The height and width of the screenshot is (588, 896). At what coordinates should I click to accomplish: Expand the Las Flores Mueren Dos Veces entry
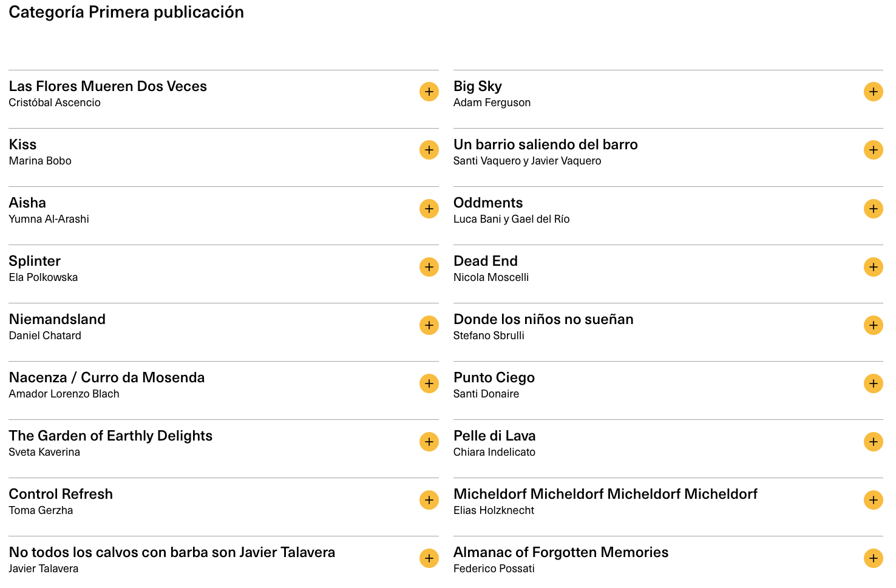429,92
